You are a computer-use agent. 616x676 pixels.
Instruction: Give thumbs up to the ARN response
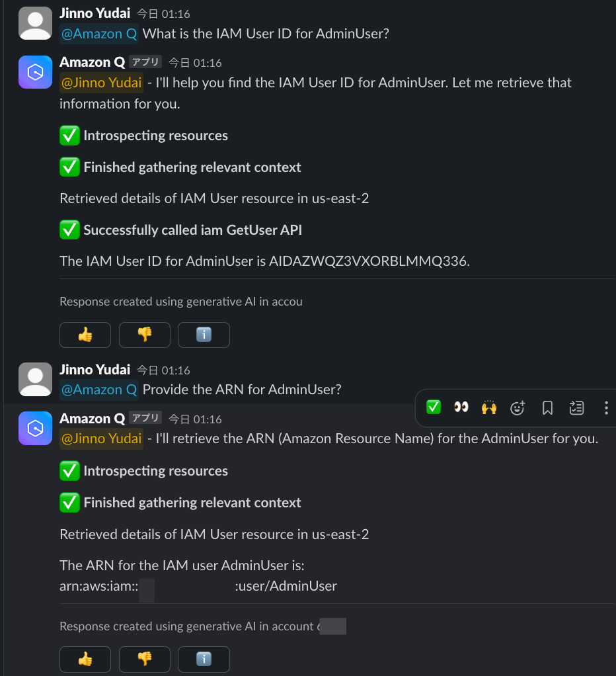(85, 659)
